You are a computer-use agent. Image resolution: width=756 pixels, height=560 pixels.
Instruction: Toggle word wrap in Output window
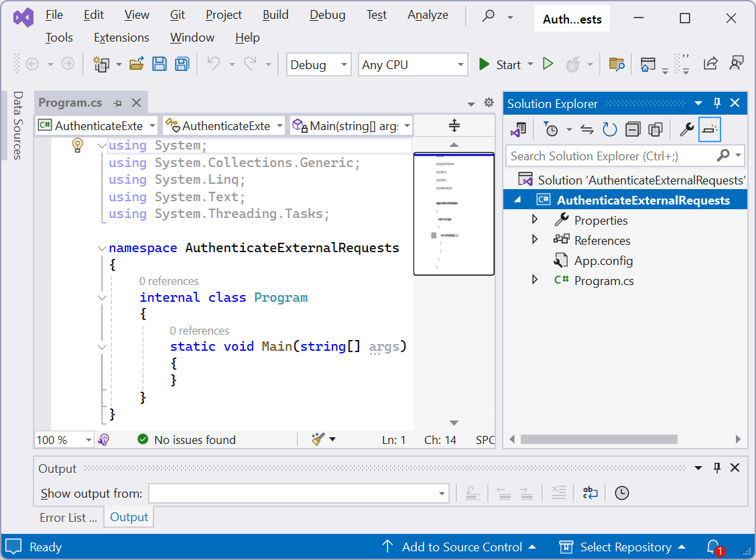point(590,493)
